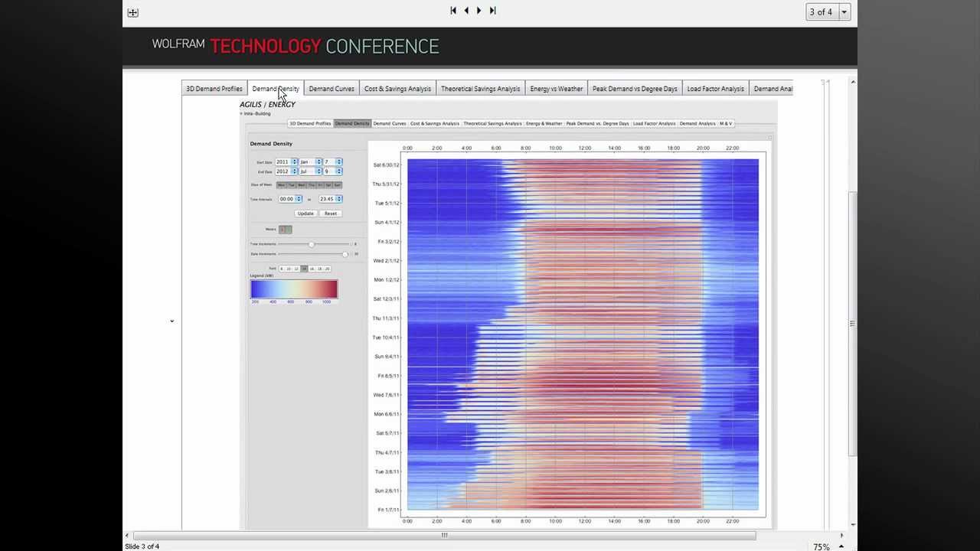This screenshot has height=551, width=980.
Task: Switch to the Demand Curves outer tab
Action: 332,89
